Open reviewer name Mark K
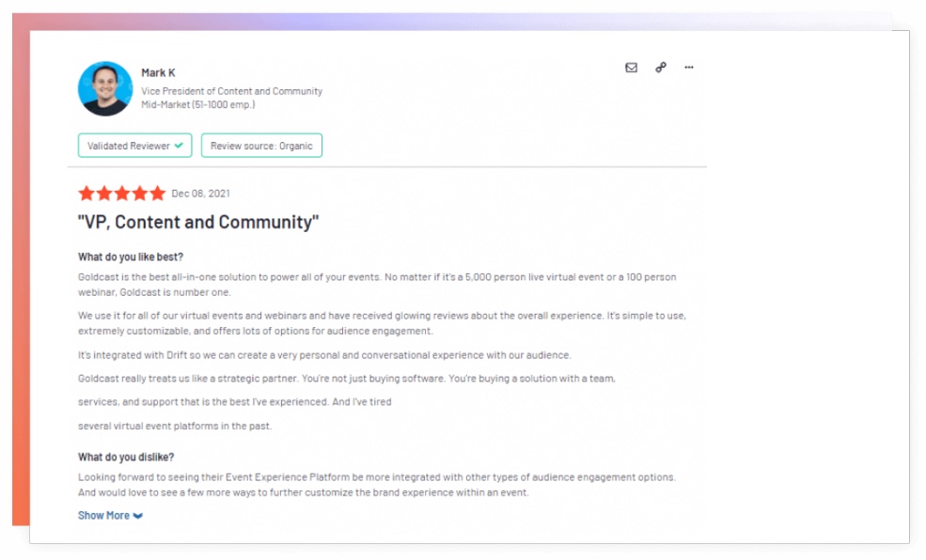The width and height of the screenshot is (926, 560). coord(158,72)
